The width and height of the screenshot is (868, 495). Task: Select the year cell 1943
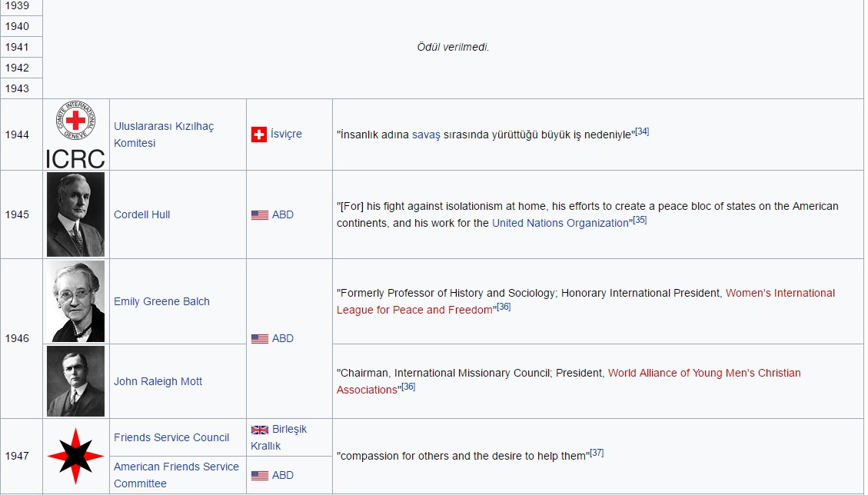pyautogui.click(x=21, y=88)
